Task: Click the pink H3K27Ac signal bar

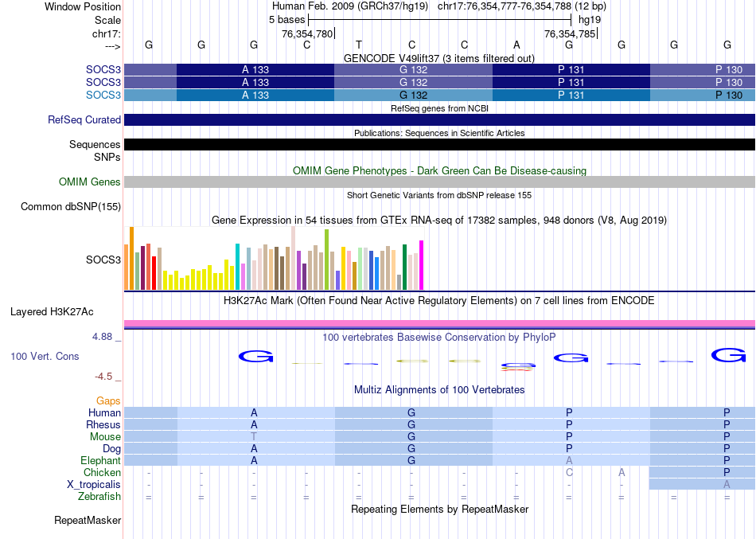Action: point(439,323)
